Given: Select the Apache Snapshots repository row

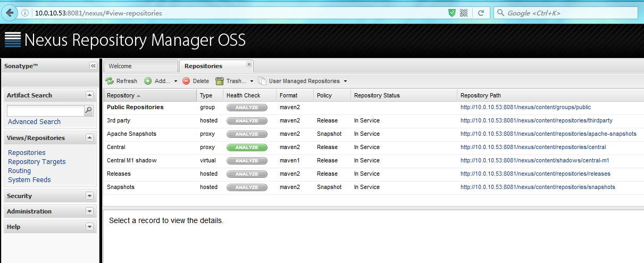Looking at the screenshot, I should (x=374, y=134).
